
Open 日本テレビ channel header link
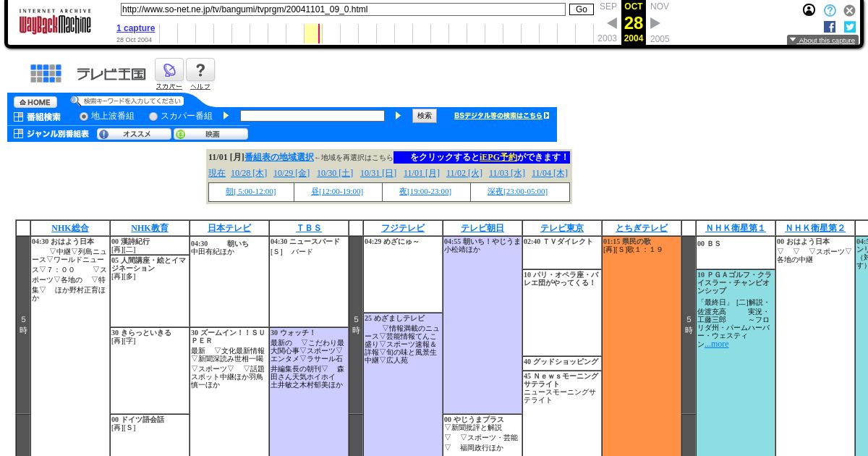click(x=229, y=228)
